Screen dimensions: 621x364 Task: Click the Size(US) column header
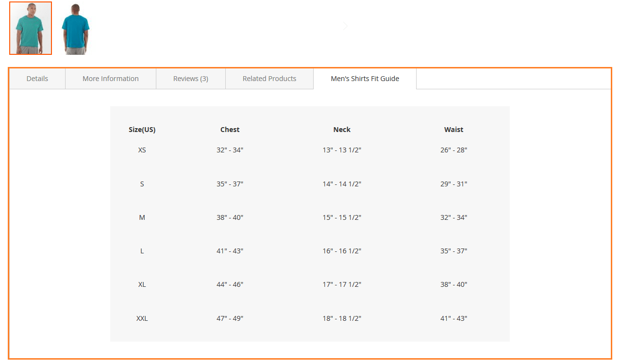pyautogui.click(x=142, y=130)
